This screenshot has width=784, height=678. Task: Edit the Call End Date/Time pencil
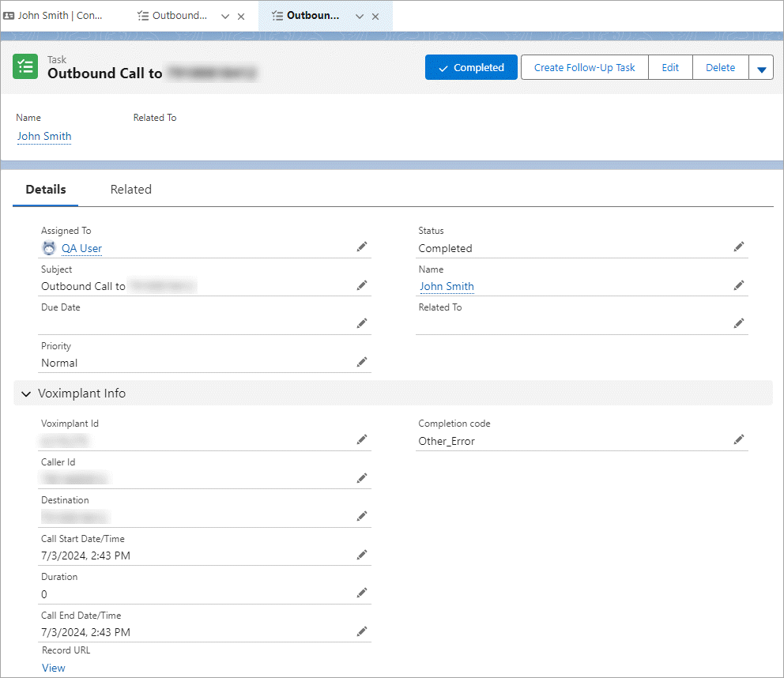click(x=362, y=631)
